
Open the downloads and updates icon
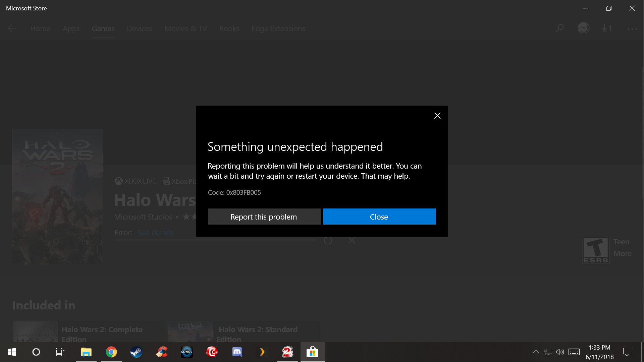[x=606, y=28]
